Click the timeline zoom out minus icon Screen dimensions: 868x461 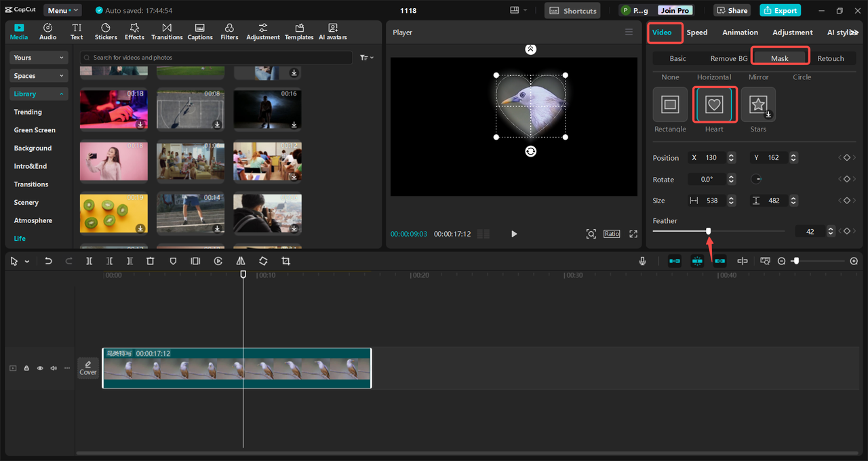(781, 261)
